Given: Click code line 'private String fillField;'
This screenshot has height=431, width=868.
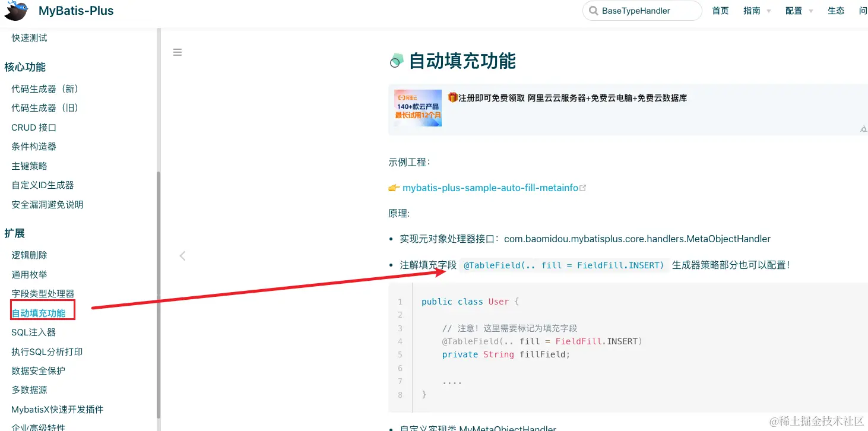Looking at the screenshot, I should [x=506, y=354].
